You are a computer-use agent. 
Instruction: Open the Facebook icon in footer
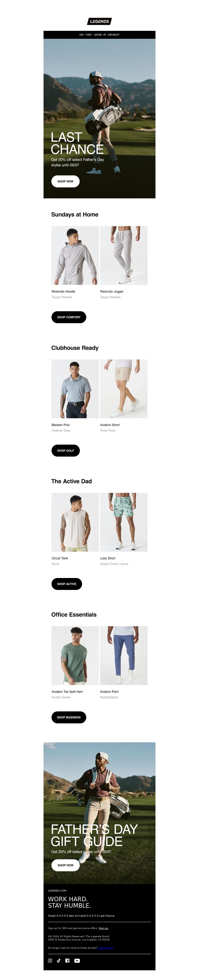(x=67, y=961)
